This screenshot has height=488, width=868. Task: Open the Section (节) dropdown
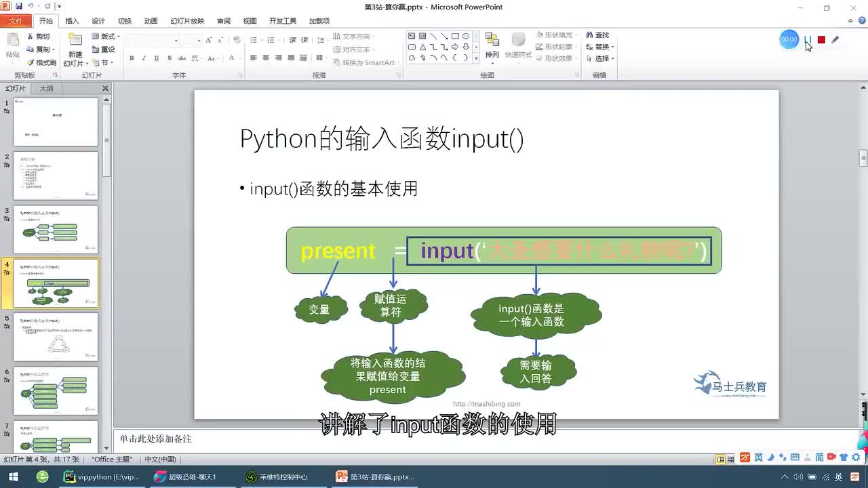[x=104, y=62]
